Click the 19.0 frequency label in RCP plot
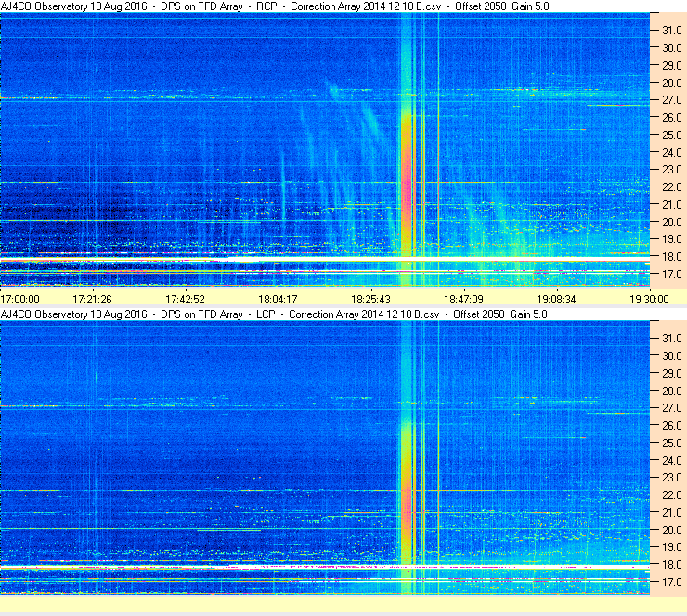This screenshot has height=616, width=687. [672, 239]
